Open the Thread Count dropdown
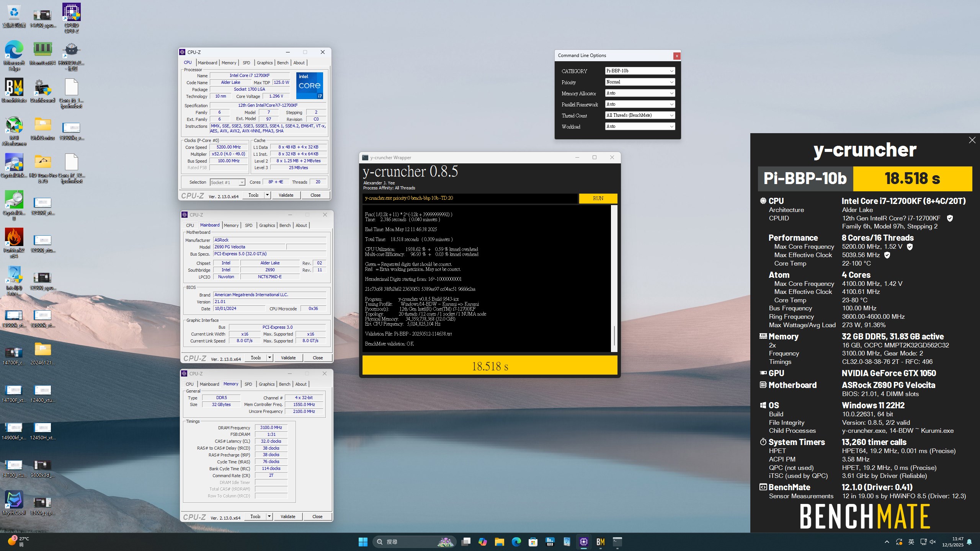 pos(640,115)
